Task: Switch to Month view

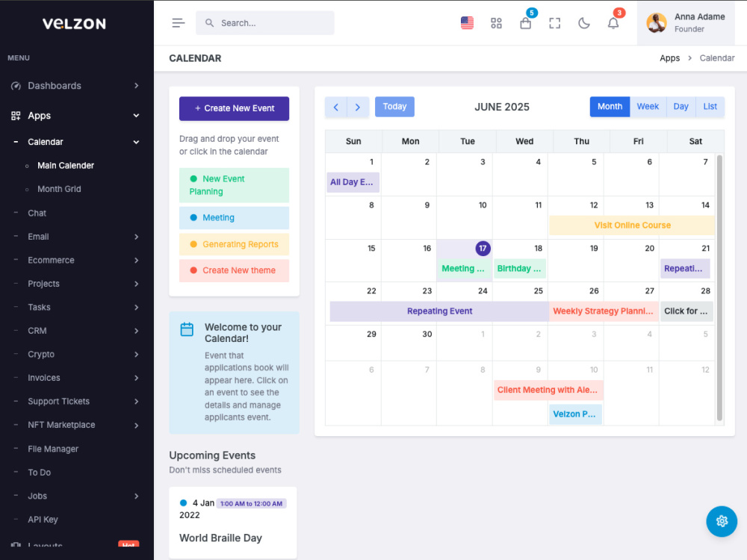Action: (x=610, y=107)
